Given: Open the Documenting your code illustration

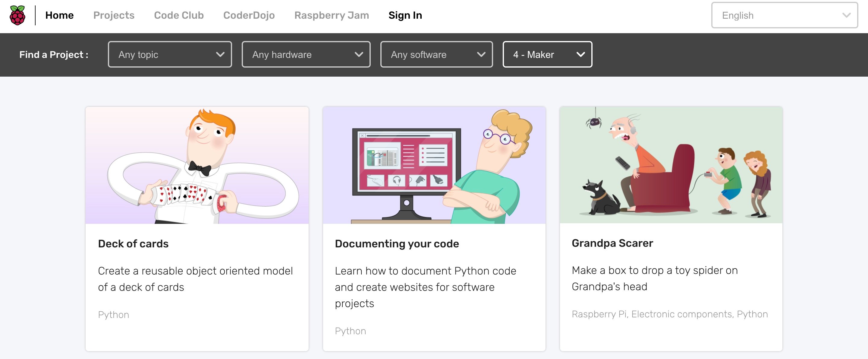Looking at the screenshot, I should 434,165.
